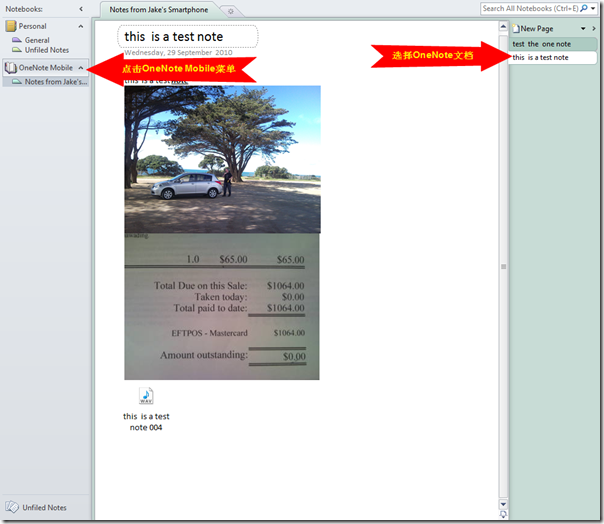Screen dimensions: 604x524
Task: Select page 'this is a test note'
Action: click(553, 57)
